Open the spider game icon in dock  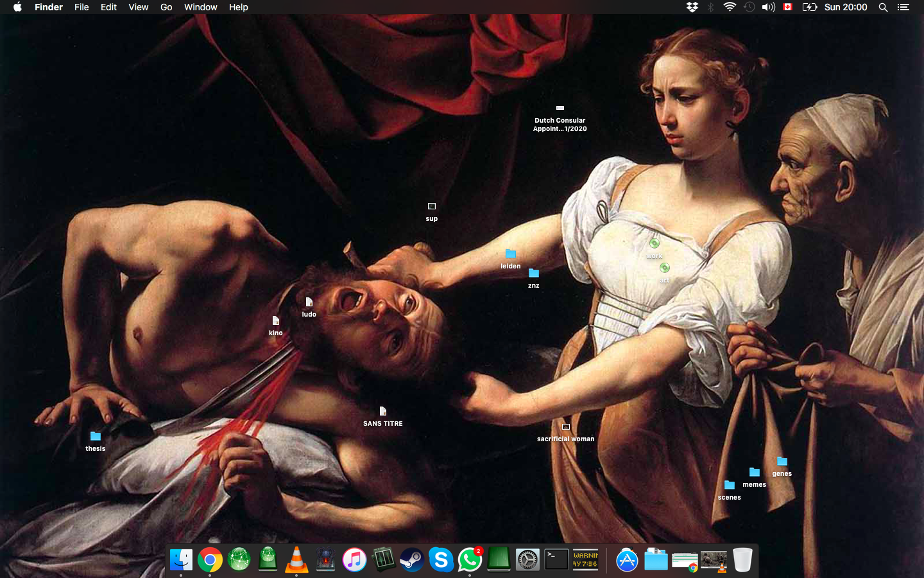coord(325,560)
